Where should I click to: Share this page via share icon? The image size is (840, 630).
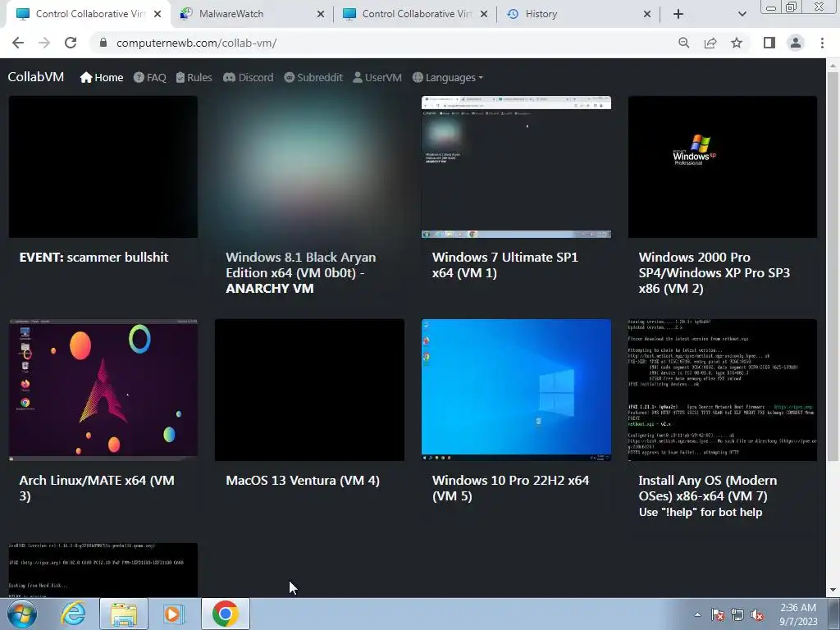(x=710, y=43)
